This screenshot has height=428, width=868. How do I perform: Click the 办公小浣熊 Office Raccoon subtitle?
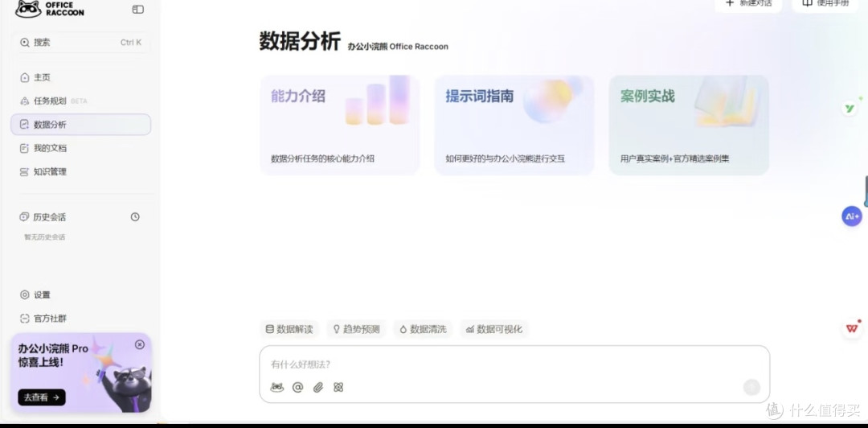[398, 47]
